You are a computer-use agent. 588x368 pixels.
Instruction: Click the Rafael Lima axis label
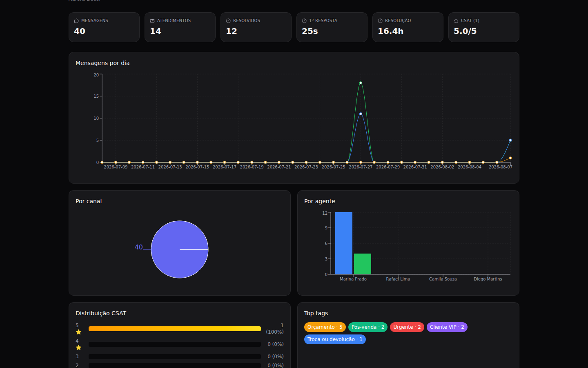398,279
